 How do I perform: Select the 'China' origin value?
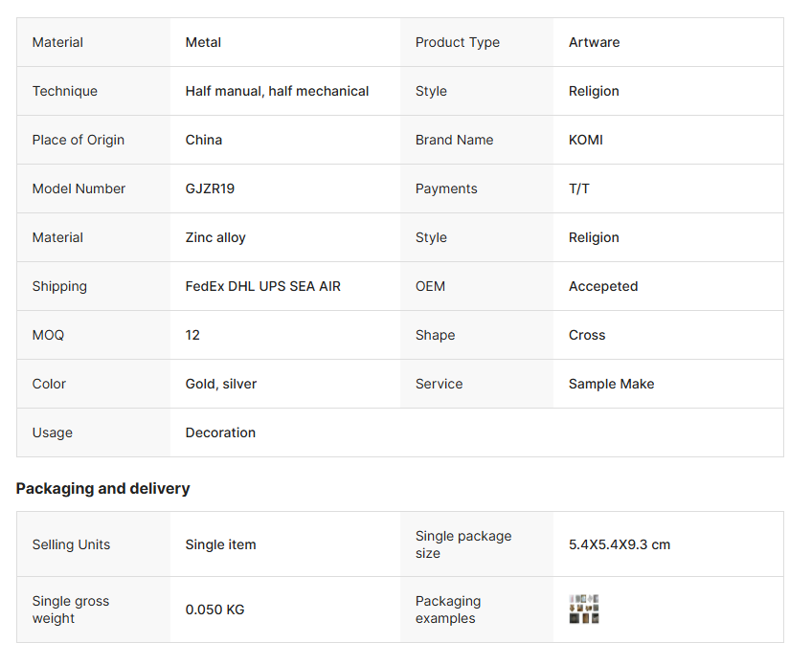pos(203,140)
